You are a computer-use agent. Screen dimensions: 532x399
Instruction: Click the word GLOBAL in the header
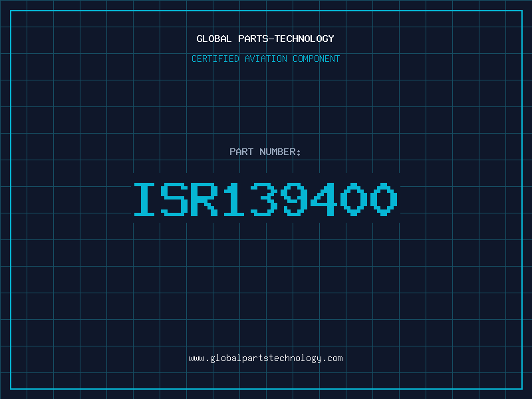(213, 39)
